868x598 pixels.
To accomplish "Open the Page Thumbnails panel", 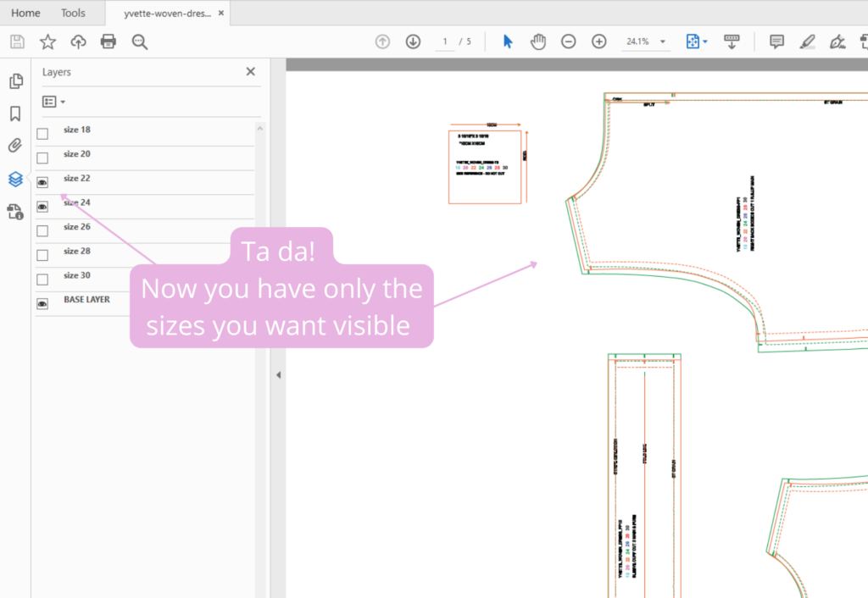I will click(16, 80).
